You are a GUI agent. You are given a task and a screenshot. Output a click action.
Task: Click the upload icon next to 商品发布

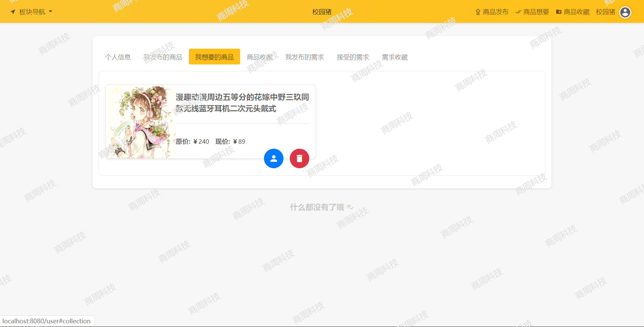pyautogui.click(x=478, y=12)
